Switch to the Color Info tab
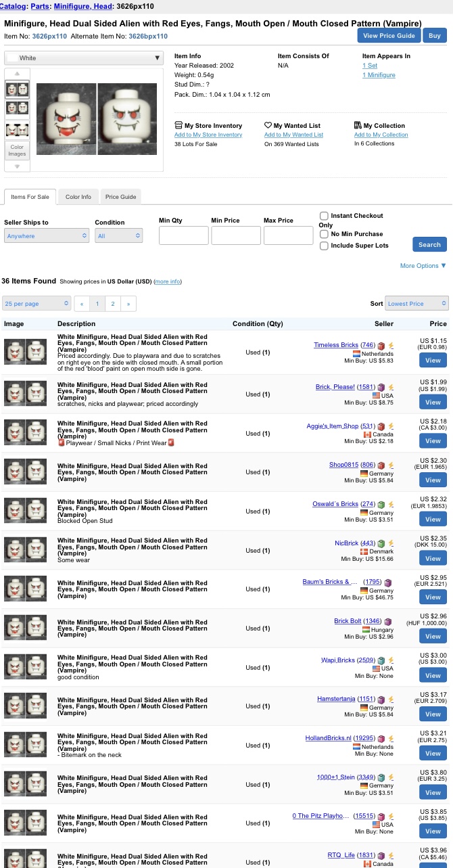453x868 pixels. [x=78, y=197]
